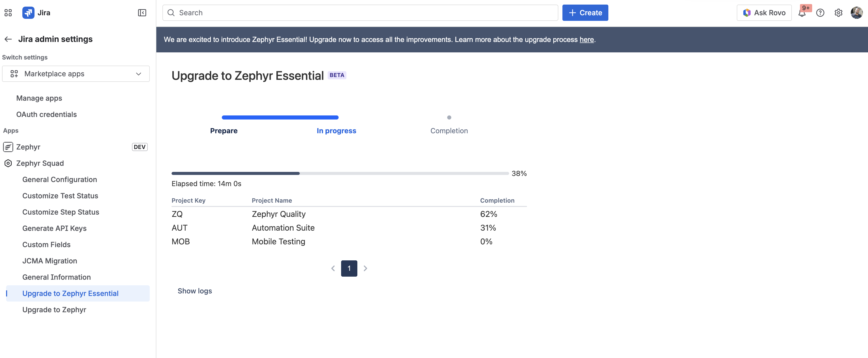This screenshot has width=868, height=358.
Task: Open Customize Test Status menu item
Action: [x=60, y=196]
